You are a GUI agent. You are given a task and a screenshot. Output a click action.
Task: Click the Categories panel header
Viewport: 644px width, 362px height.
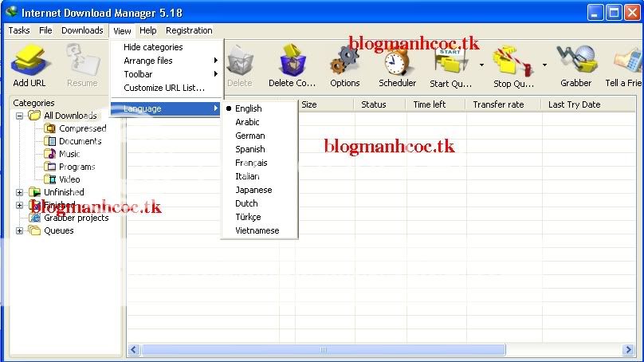tap(33, 103)
